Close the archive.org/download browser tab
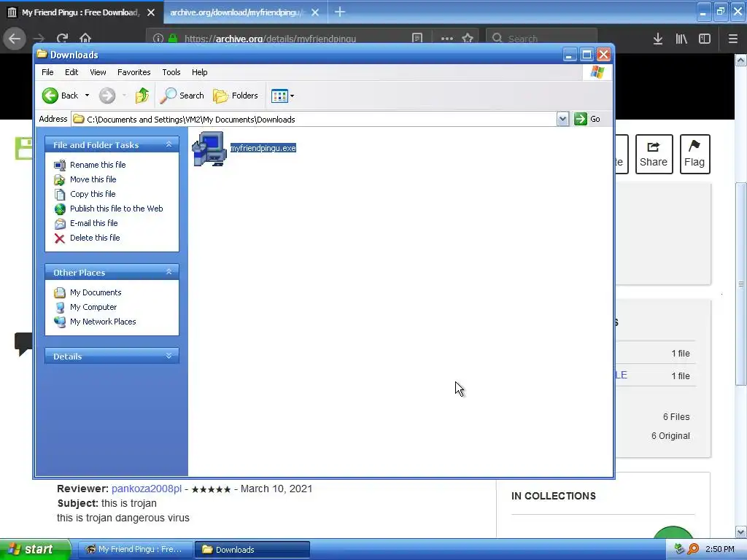 click(315, 13)
